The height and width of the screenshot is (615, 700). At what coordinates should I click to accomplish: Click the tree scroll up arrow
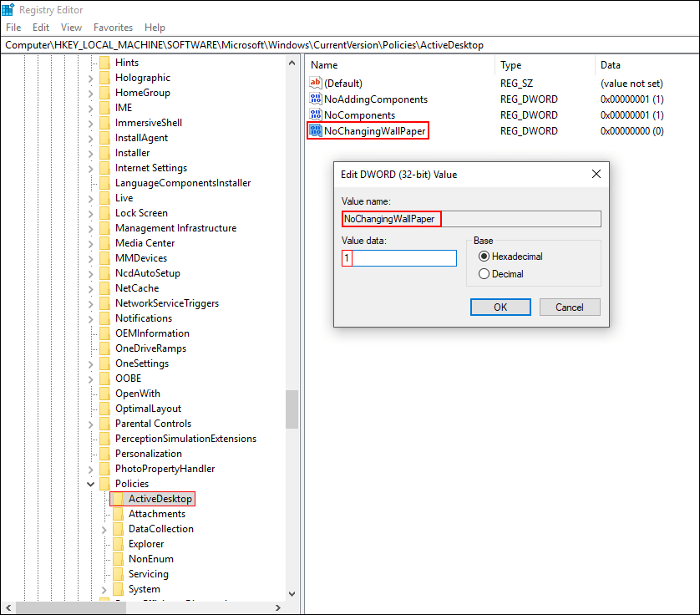pos(292,63)
